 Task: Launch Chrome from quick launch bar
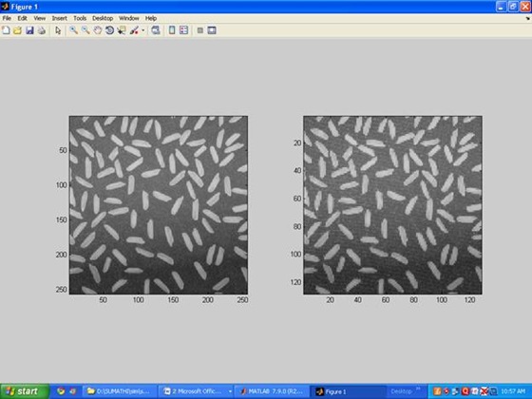coord(61,391)
